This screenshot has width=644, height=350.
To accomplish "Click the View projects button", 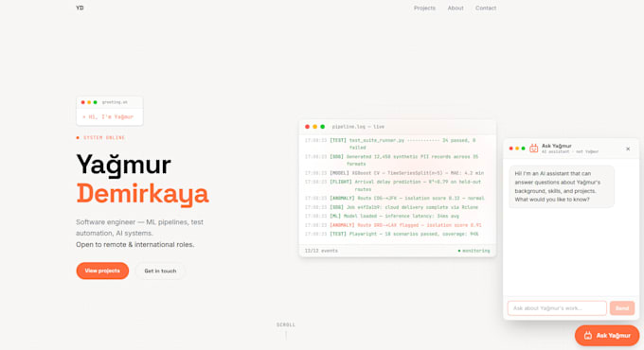I will click(x=102, y=271).
